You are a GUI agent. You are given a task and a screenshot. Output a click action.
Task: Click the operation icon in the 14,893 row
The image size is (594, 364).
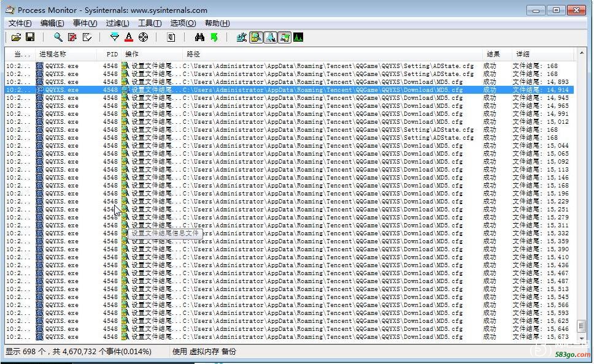(x=125, y=82)
